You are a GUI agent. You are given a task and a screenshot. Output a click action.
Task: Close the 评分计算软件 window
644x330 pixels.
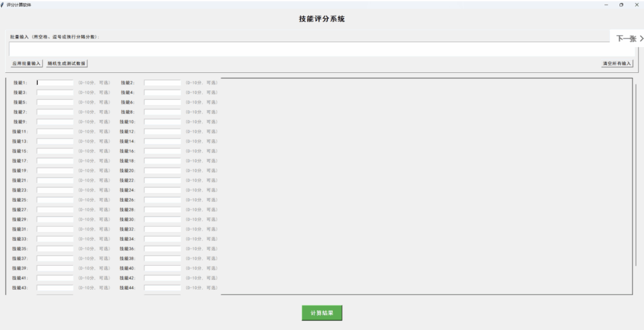click(636, 4)
